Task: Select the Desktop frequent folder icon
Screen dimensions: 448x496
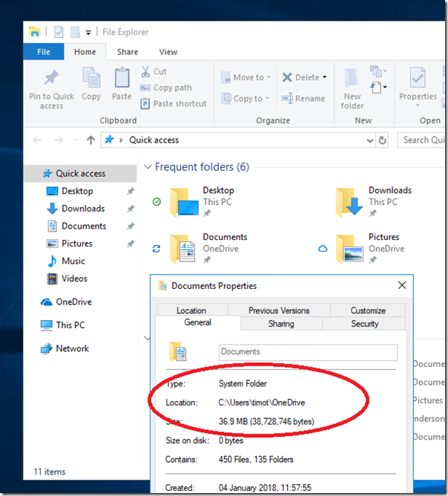Action: 184,202
